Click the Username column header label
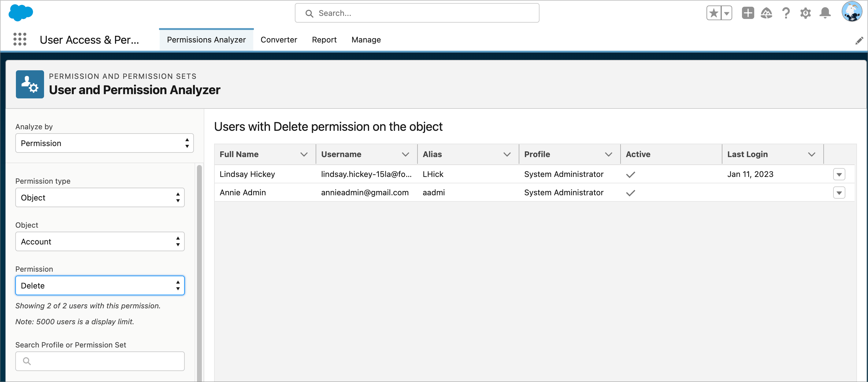The height and width of the screenshot is (382, 868). (x=341, y=155)
